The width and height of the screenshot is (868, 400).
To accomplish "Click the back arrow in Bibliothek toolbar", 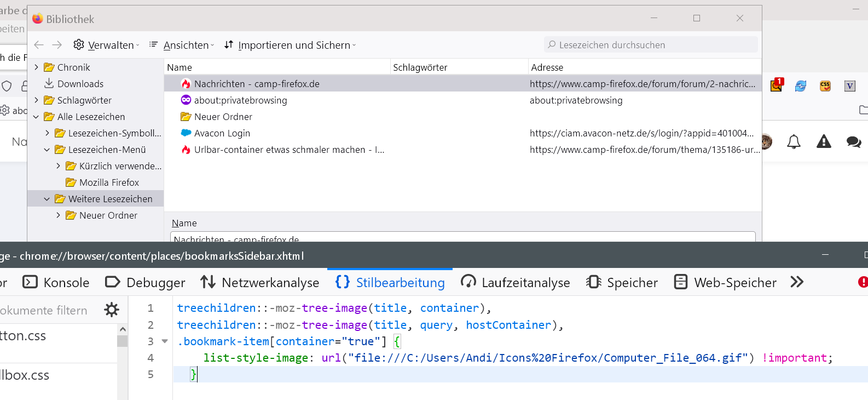I will point(39,45).
